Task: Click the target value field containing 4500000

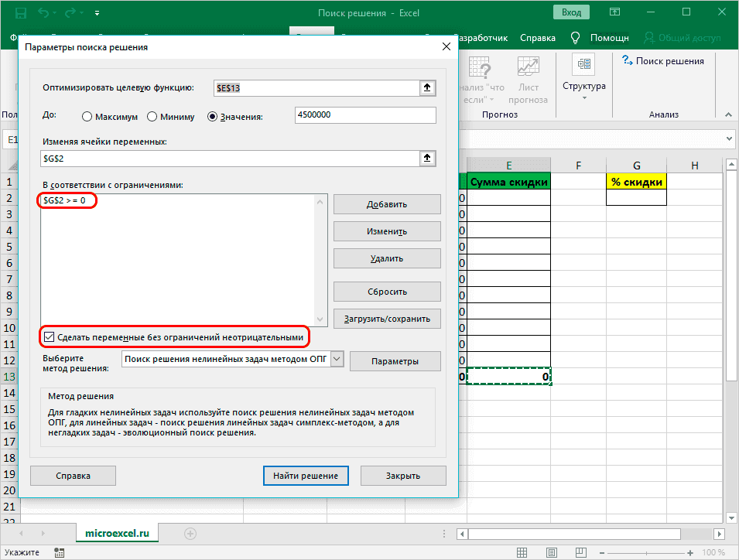Action: (x=365, y=115)
